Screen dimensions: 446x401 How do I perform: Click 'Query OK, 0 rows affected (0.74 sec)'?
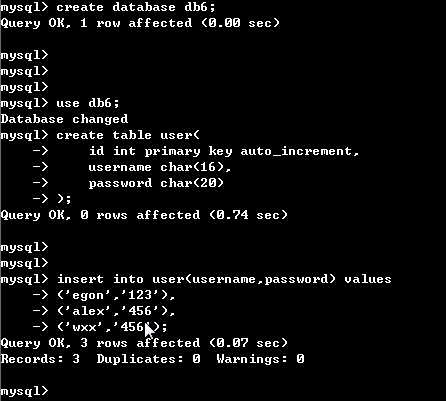144,215
